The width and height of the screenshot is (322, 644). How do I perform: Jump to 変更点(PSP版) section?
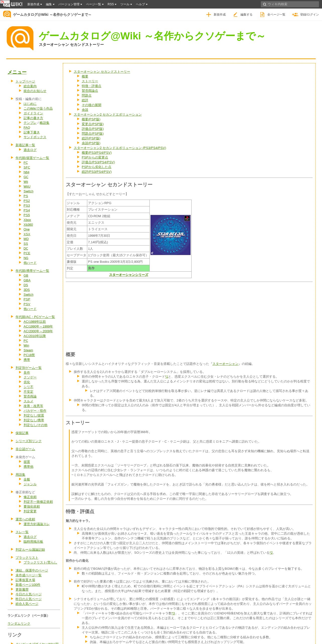(x=93, y=124)
